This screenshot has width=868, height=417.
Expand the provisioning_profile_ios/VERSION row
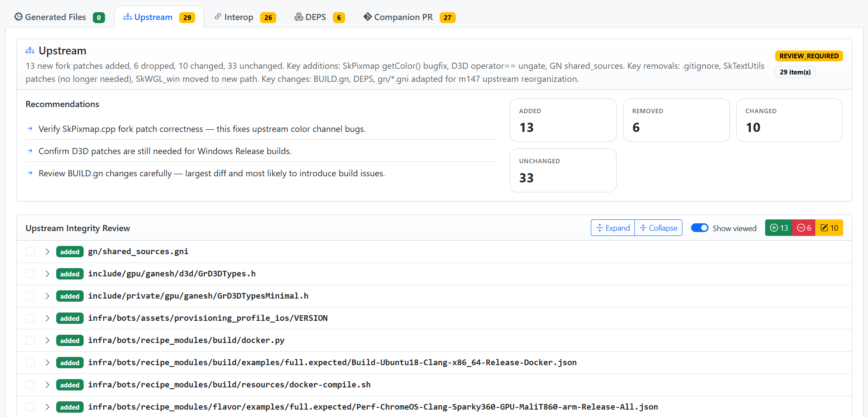[47, 318]
